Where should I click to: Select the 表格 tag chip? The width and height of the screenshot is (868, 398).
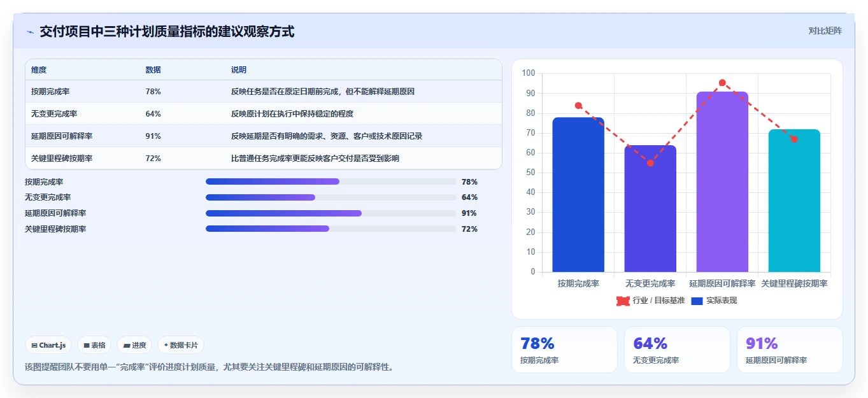tap(94, 345)
